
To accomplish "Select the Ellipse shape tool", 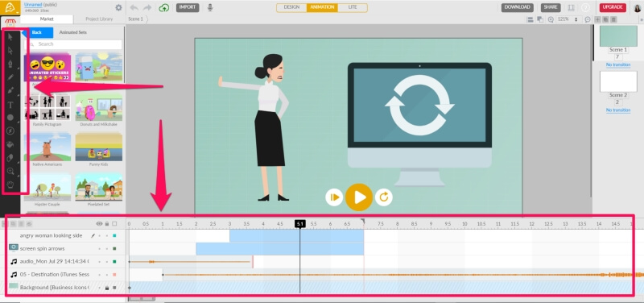I will pos(10,118).
